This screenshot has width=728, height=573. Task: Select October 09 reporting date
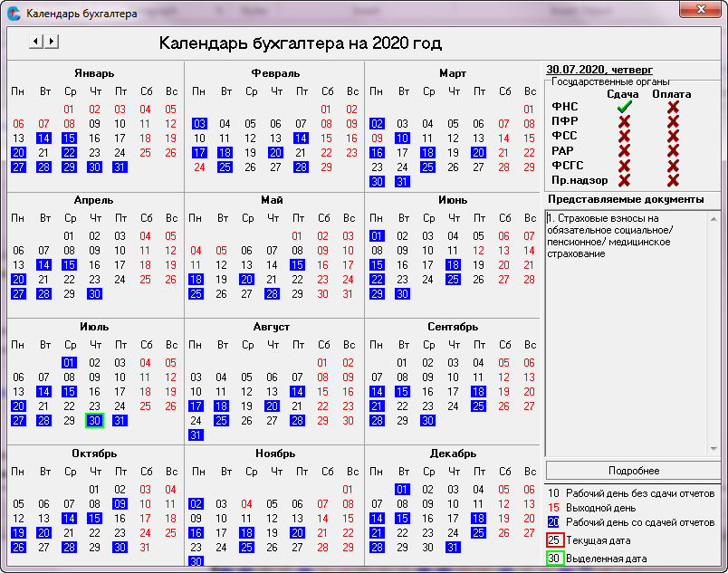(120, 503)
